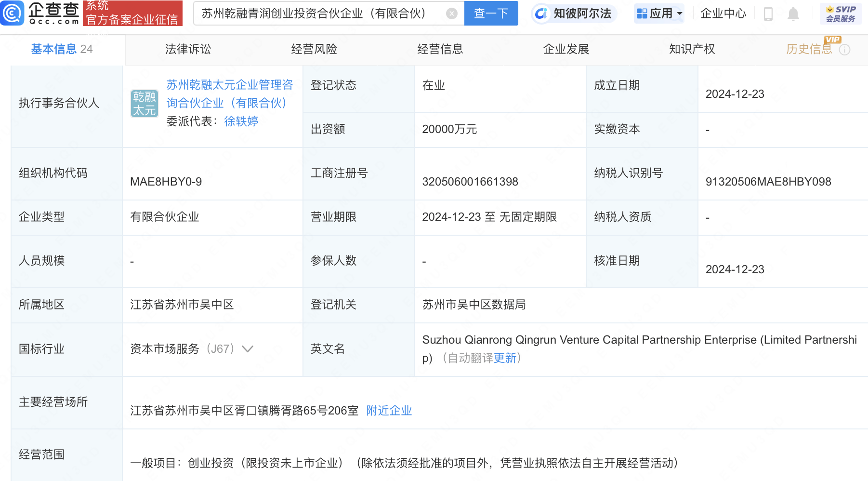Viewport: 868px width, 481px height.
Task: Click the 苏州市吴中区数据局 registration authority
Action: pos(474,305)
